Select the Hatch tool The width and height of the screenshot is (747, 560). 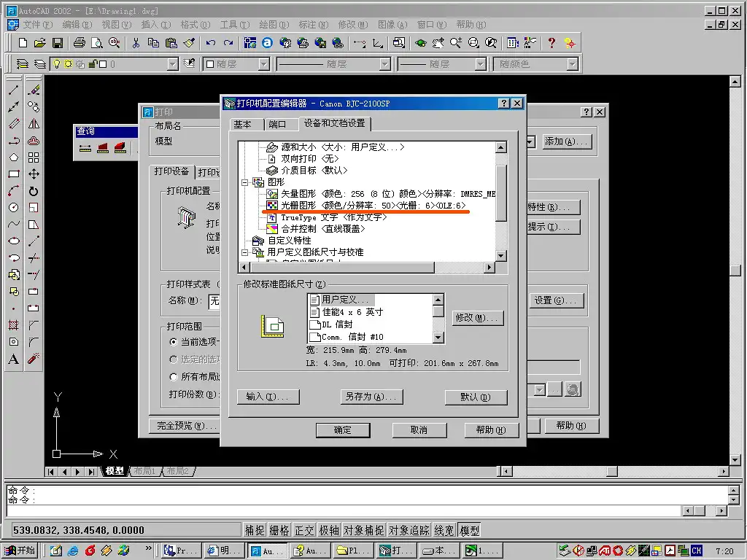point(14,325)
